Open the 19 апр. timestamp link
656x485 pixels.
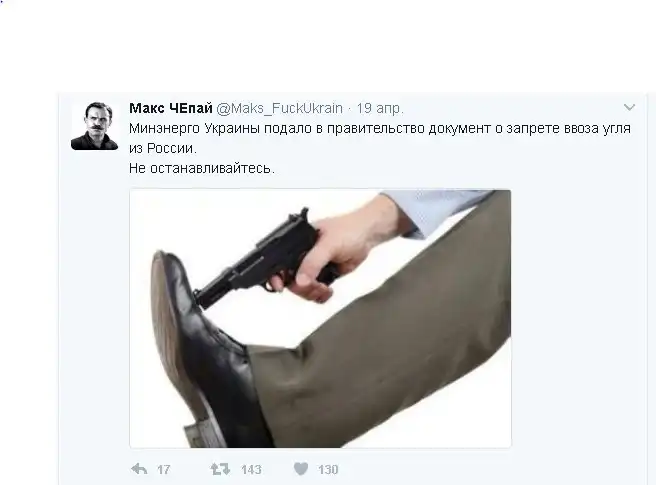(380, 108)
